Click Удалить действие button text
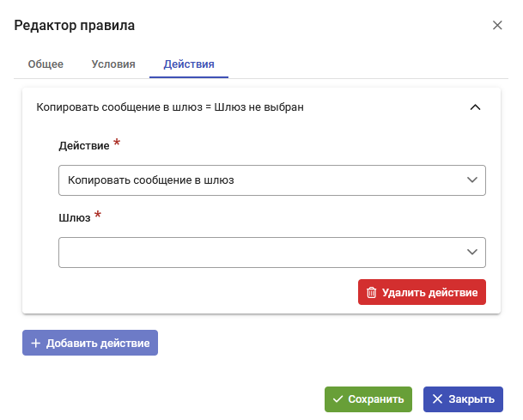Screen dimensions: 523x420 [x=430, y=292]
